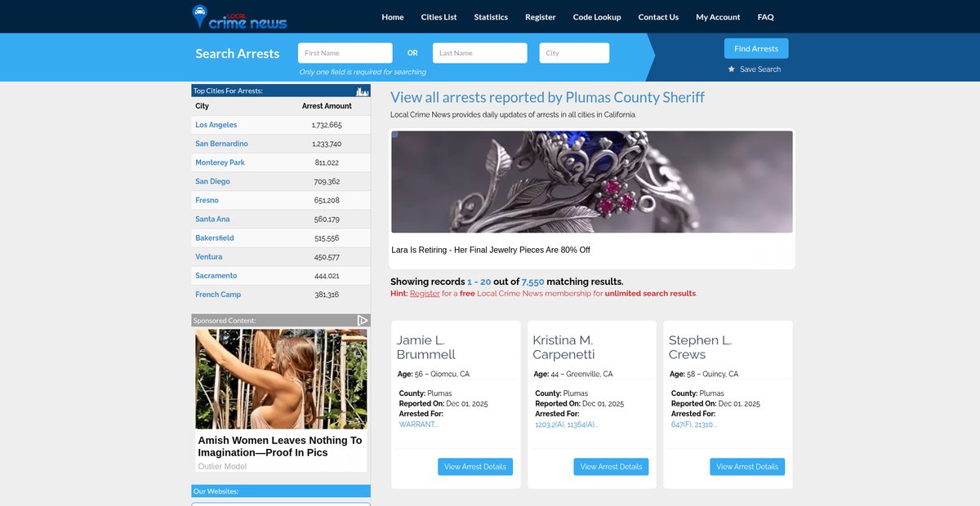This screenshot has height=506, width=980.
Task: Open Sacramento city arrests
Action: (216, 276)
